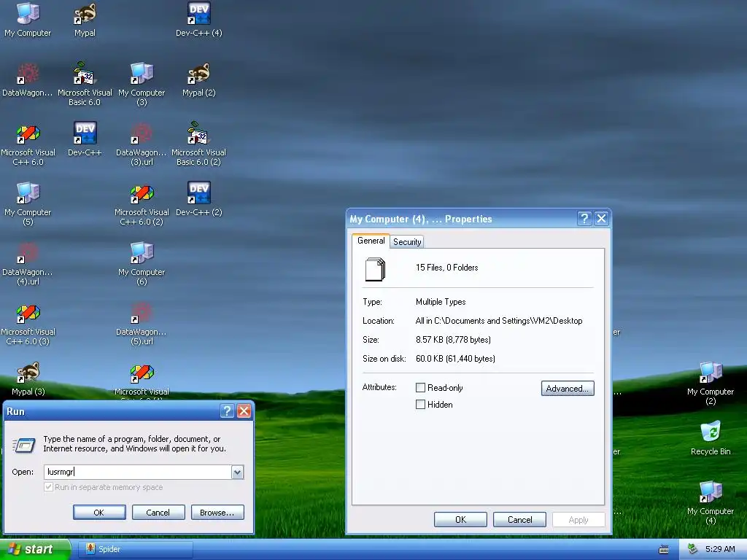Click OK in the Properties dialog
The width and height of the screenshot is (747, 560).
coord(460,519)
